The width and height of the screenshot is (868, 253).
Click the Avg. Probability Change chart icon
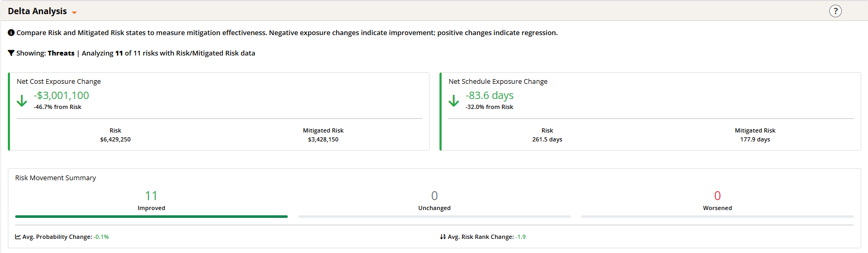pyautogui.click(x=18, y=237)
